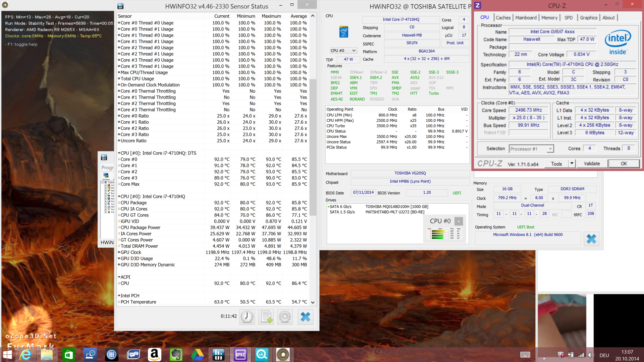Click sensor list scrollbar down arrow
Image resolution: width=644 pixels, height=362 pixels.
click(313, 302)
